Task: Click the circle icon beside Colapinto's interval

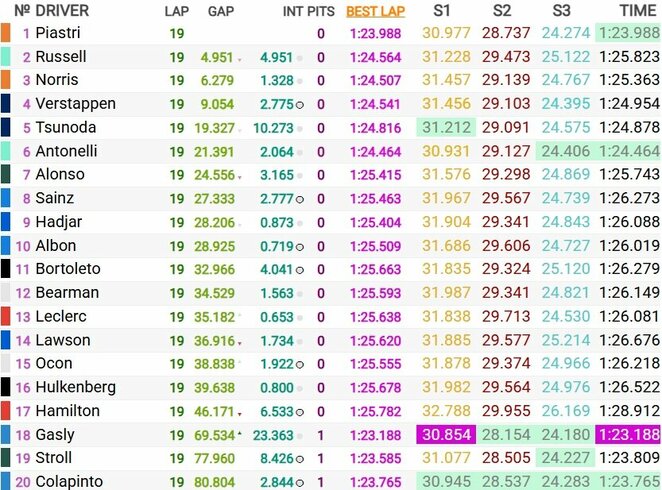Action: (x=301, y=483)
